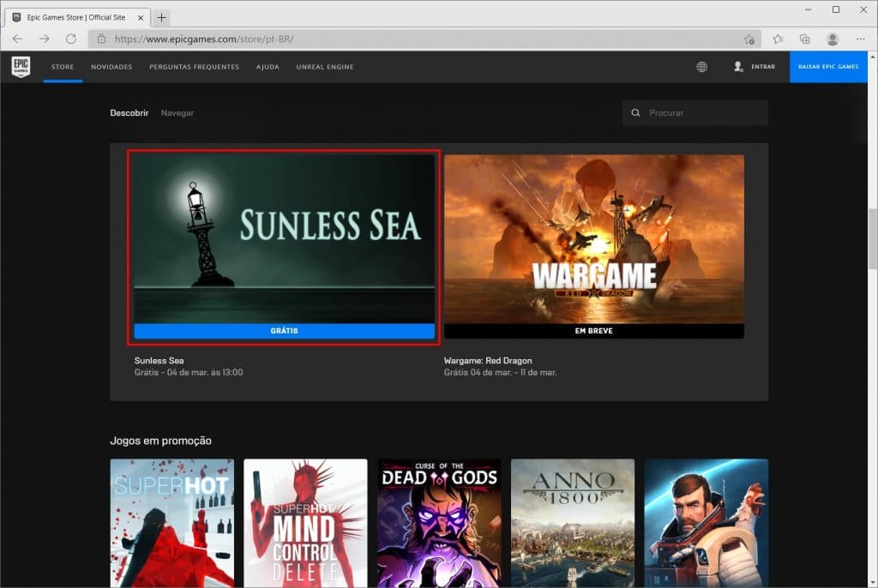This screenshot has height=588, width=878.
Task: Click the Epic Games logo
Action: [x=21, y=67]
